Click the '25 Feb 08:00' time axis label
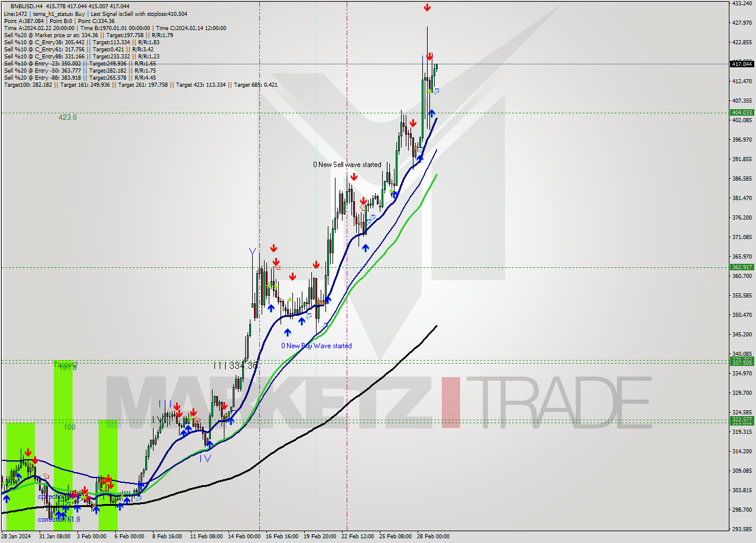The width and height of the screenshot is (756, 543). coord(396,537)
